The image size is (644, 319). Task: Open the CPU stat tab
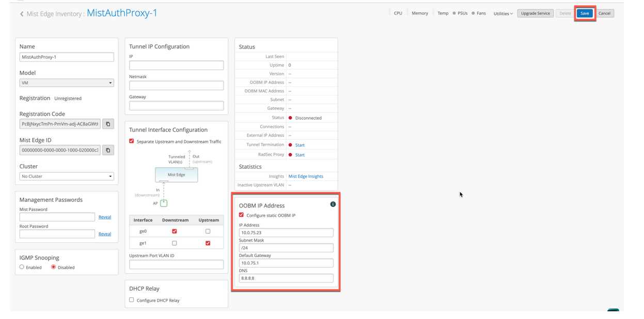pos(398,13)
